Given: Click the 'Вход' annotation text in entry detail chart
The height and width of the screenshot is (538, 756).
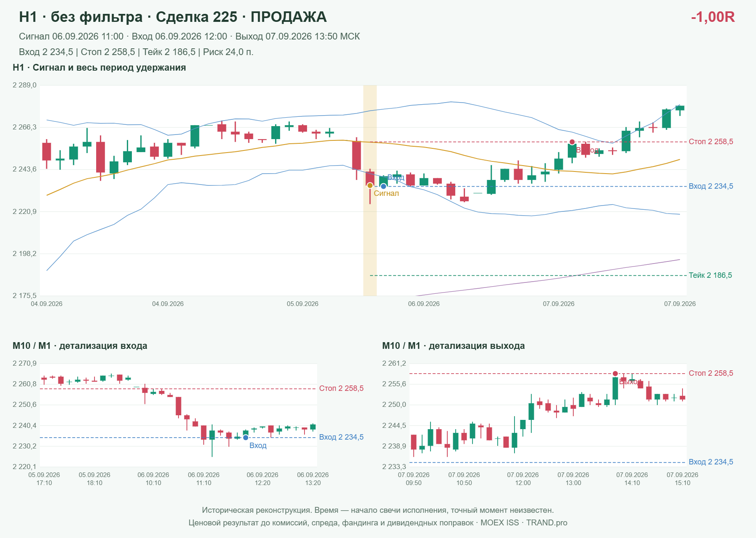Looking at the screenshot, I should click(258, 446).
